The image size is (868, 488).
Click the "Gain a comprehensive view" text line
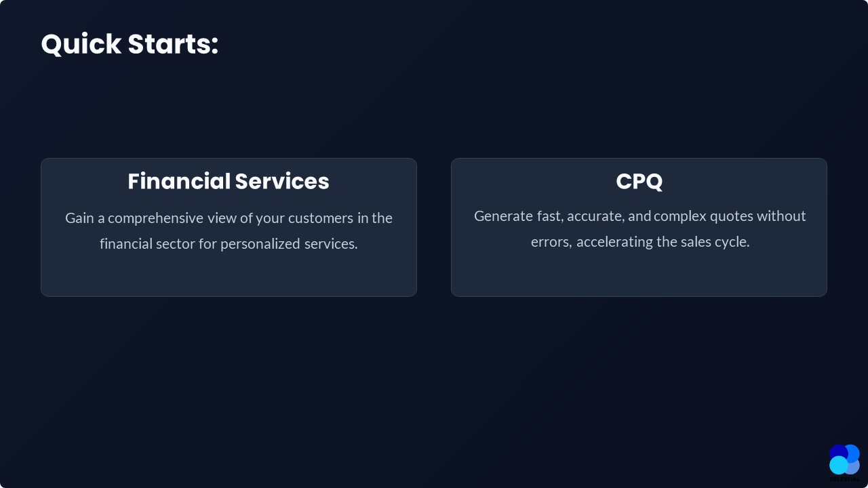[x=229, y=218]
